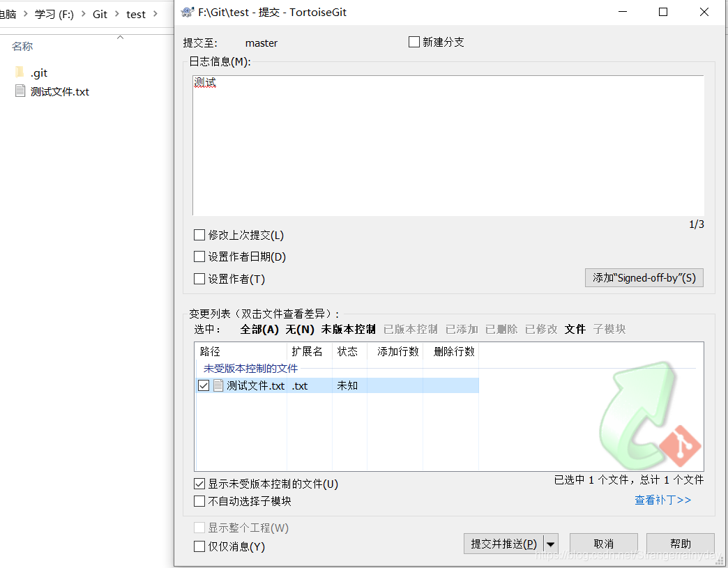Enable the 新建分支 checkbox
Viewport: 728px width, 568px height.
coord(414,42)
